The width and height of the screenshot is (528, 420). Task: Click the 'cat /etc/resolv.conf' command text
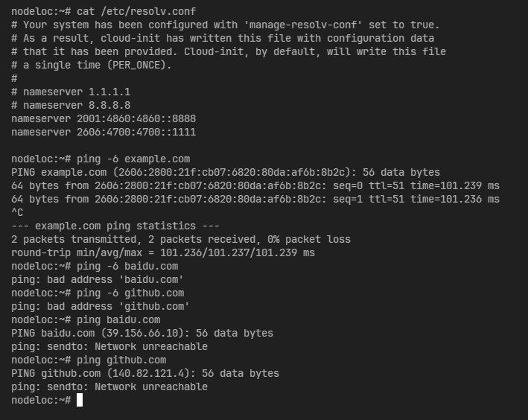(x=136, y=11)
